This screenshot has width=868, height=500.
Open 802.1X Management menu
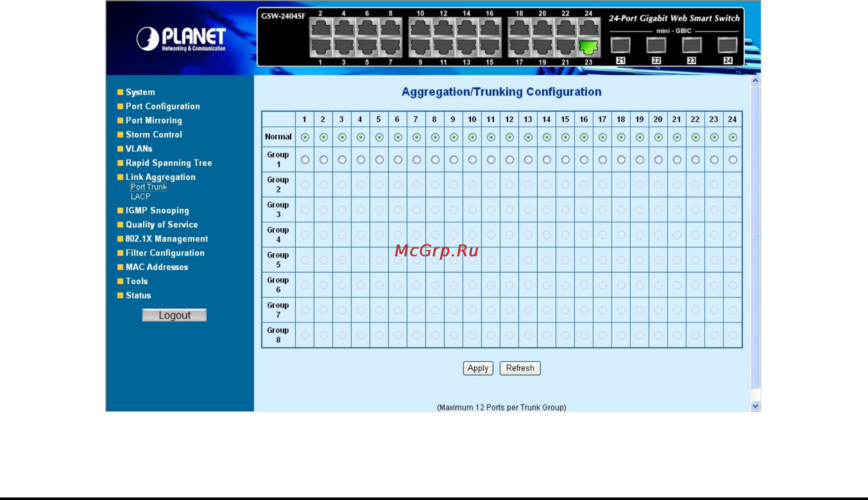tap(166, 239)
